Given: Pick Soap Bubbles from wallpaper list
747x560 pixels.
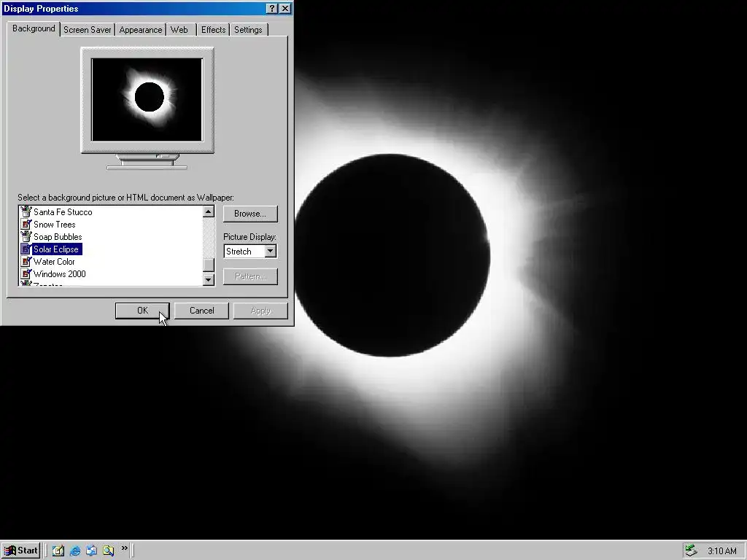Looking at the screenshot, I should [x=58, y=237].
